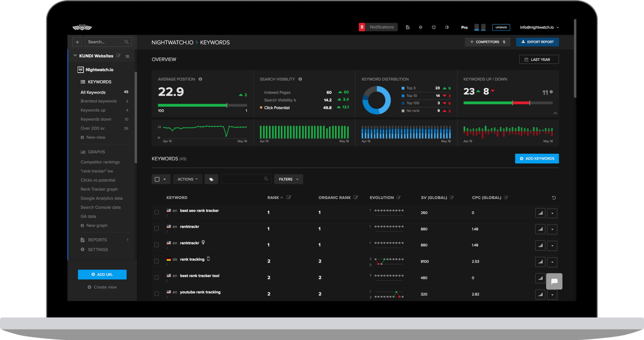The image size is (644, 340).
Task: Click edit icon next to Organic Rank
Action: tap(356, 197)
